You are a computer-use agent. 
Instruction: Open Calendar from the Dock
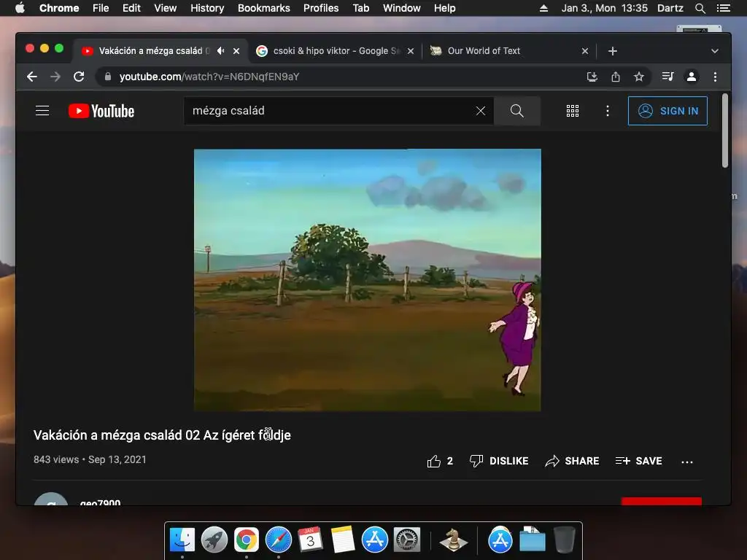click(310, 540)
